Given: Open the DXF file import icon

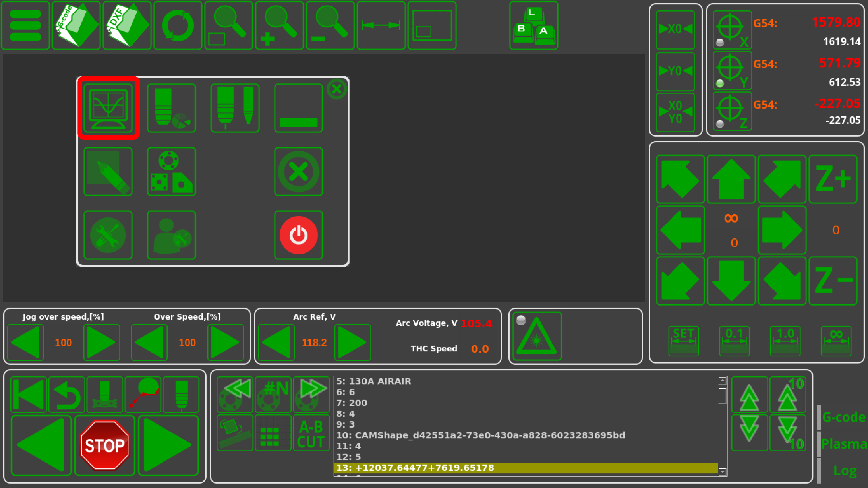Looking at the screenshot, I should point(127,25).
